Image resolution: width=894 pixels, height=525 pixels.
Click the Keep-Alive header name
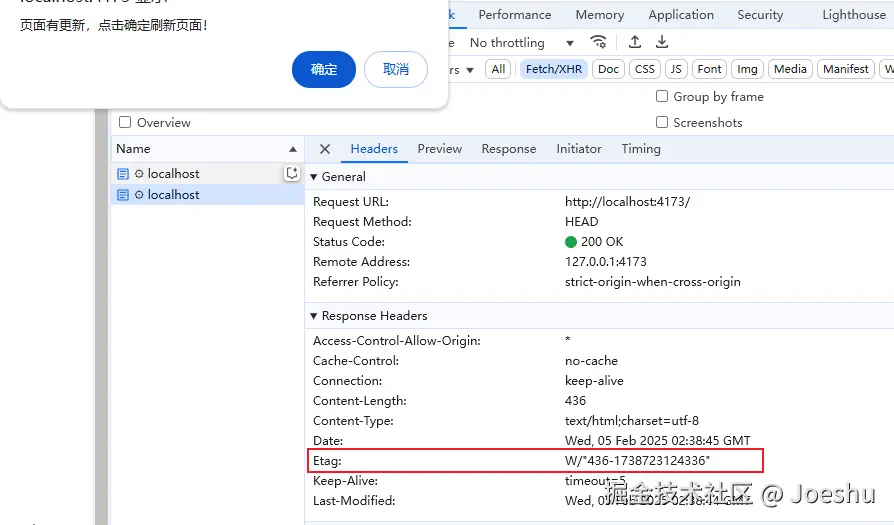[345, 481]
